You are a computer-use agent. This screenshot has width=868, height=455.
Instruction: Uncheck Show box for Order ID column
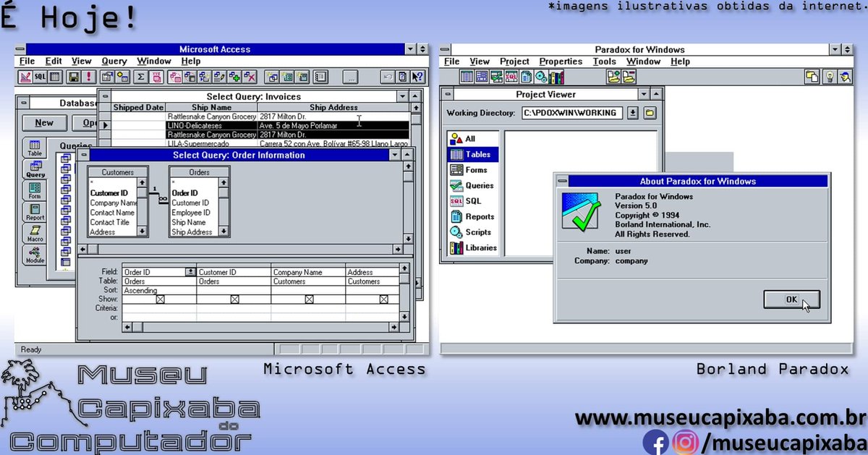161,299
